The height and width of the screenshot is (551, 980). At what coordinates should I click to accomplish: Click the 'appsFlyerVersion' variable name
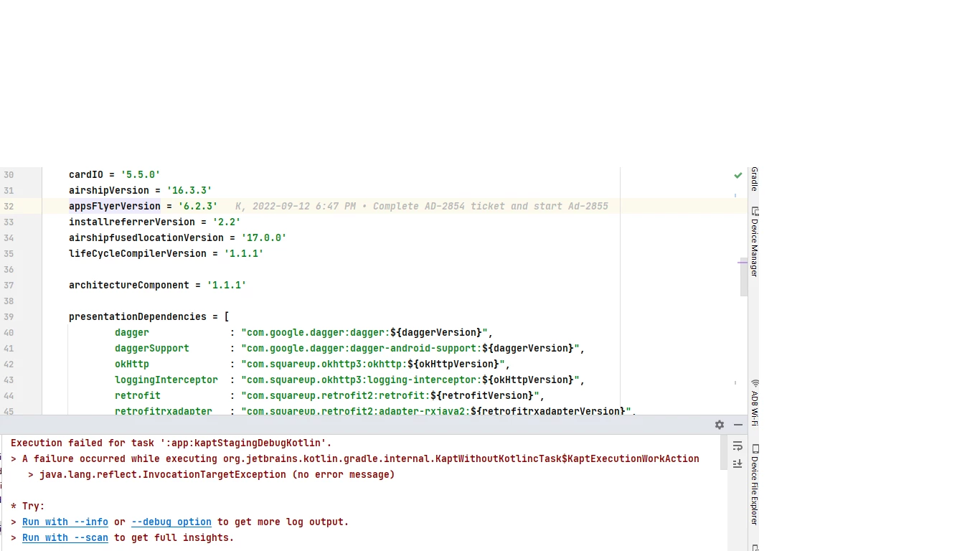point(115,206)
